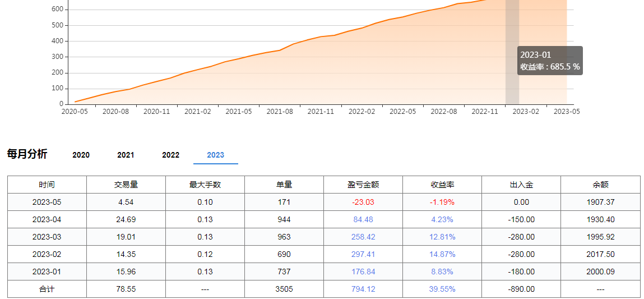Switch to the 2021 monthly analysis tab
The image size is (644, 299).
(x=126, y=155)
